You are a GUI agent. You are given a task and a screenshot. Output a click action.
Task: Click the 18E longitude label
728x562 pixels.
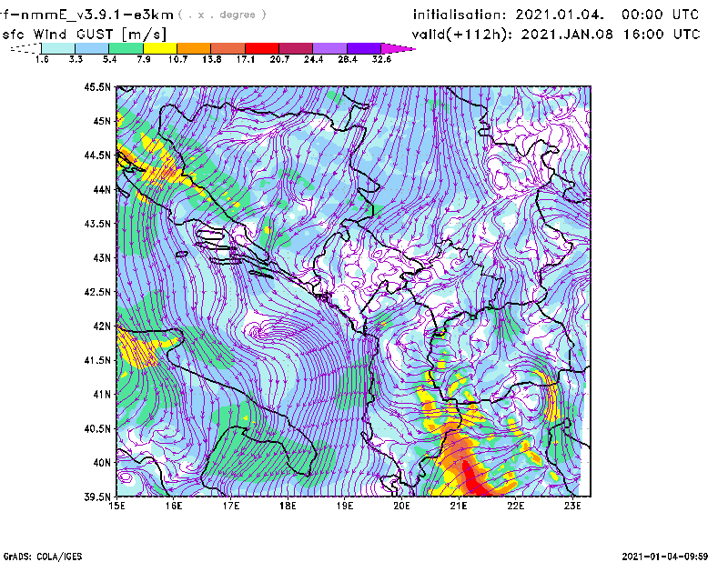pyautogui.click(x=288, y=506)
